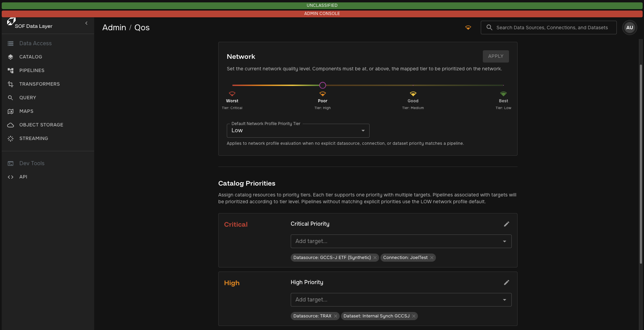Collapse the sidebar with the chevron
This screenshot has height=330, width=644.
(86, 23)
